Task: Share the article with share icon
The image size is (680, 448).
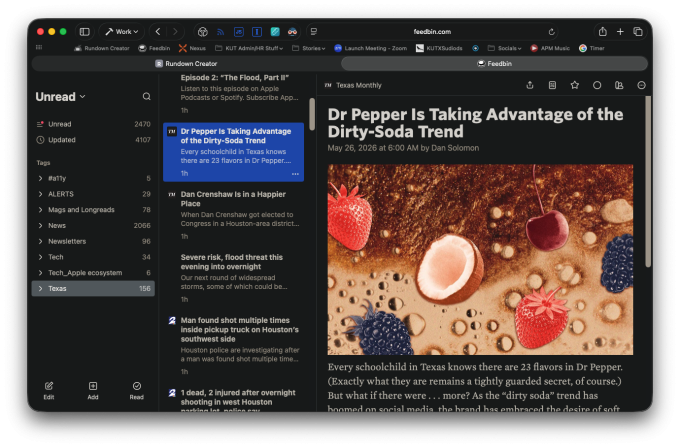Action: pyautogui.click(x=530, y=85)
